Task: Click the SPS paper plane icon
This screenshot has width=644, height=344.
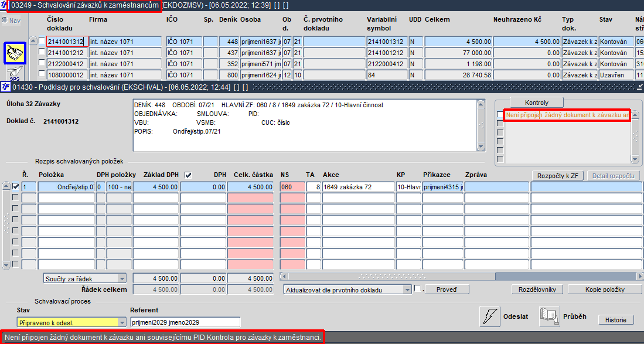Action: tap(15, 73)
